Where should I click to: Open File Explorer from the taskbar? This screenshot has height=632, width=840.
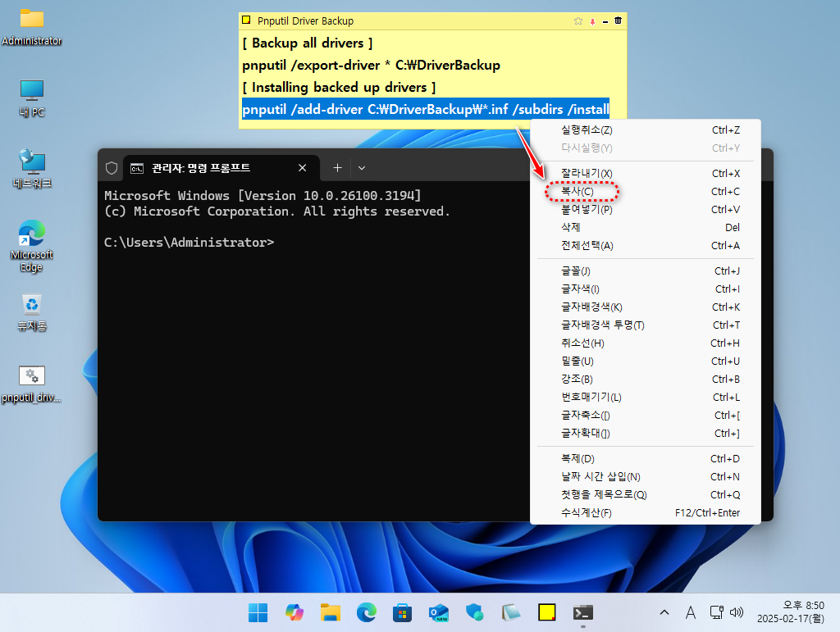coord(331,612)
